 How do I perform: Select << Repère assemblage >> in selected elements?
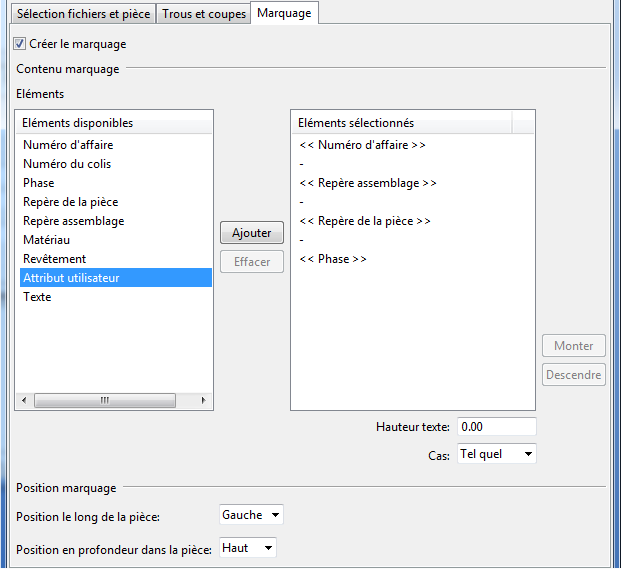pos(368,183)
